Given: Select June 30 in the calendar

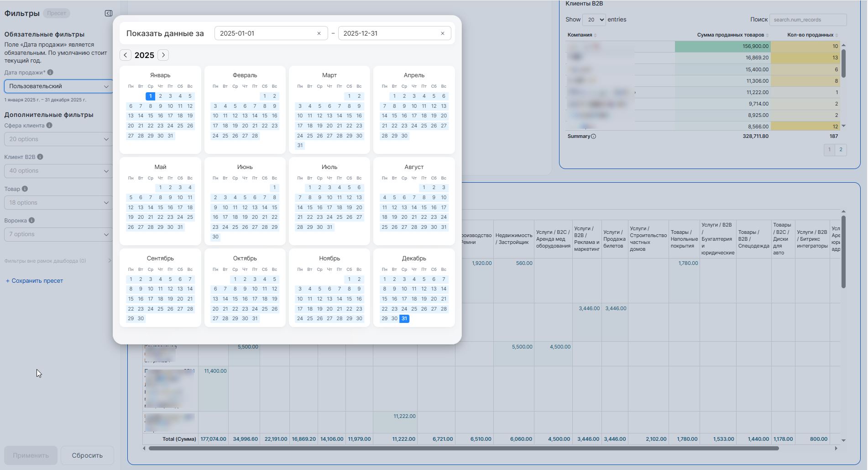Looking at the screenshot, I should click(x=215, y=237).
